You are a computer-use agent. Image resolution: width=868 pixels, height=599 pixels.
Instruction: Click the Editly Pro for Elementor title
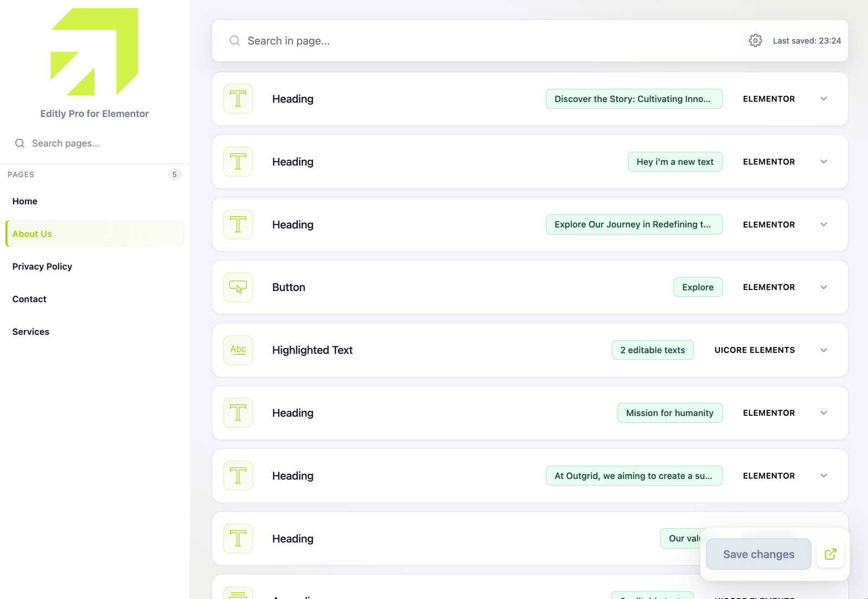[94, 113]
